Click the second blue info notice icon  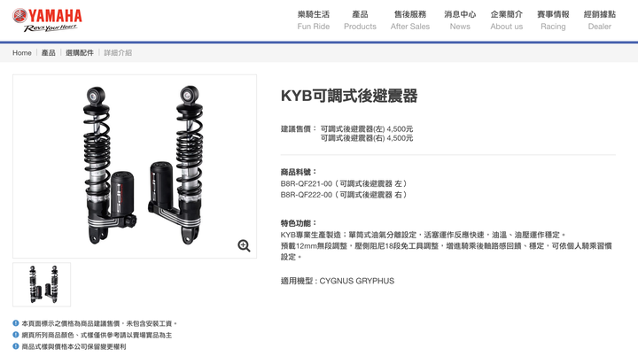(16, 335)
